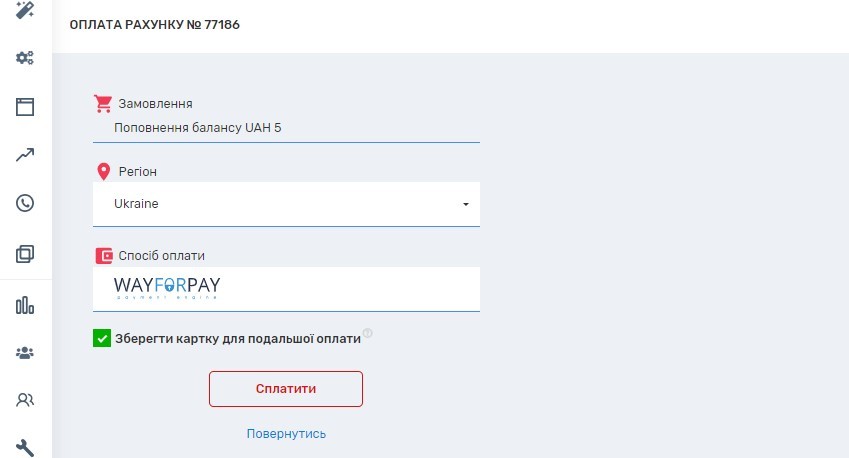Click the red wallet payment icon
The height and width of the screenshot is (458, 849).
[x=103, y=256]
